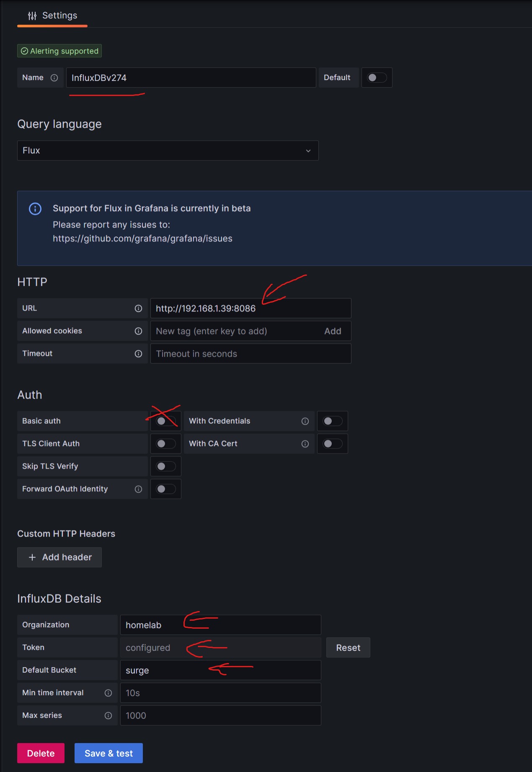Image resolution: width=532 pixels, height=772 pixels.
Task: Click the Add header button
Action: coord(59,557)
